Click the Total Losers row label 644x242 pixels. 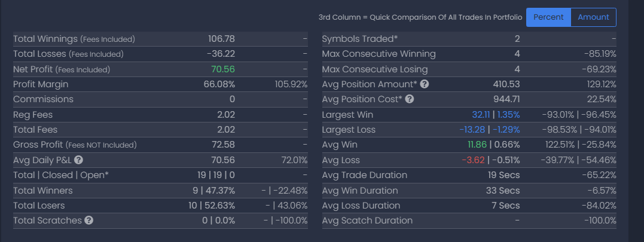point(40,206)
